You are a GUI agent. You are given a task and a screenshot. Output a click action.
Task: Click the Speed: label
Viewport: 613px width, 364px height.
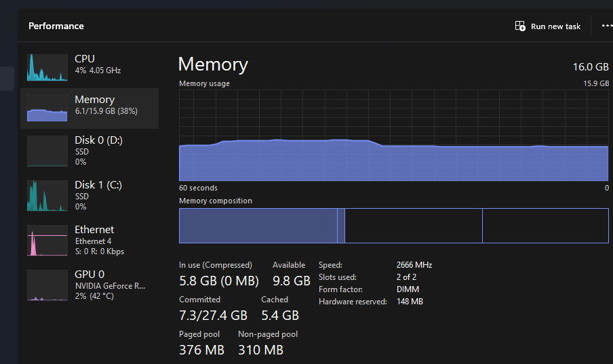(330, 265)
